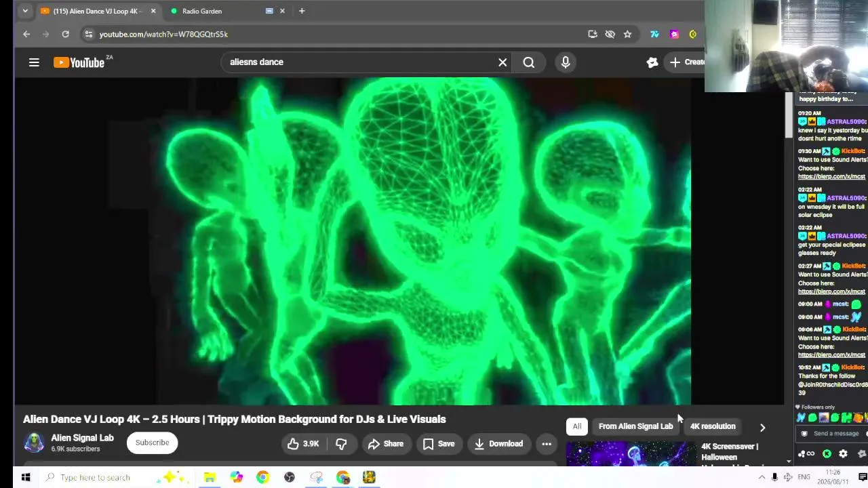Select the All filter chip
The width and height of the screenshot is (868, 488).
click(x=576, y=426)
